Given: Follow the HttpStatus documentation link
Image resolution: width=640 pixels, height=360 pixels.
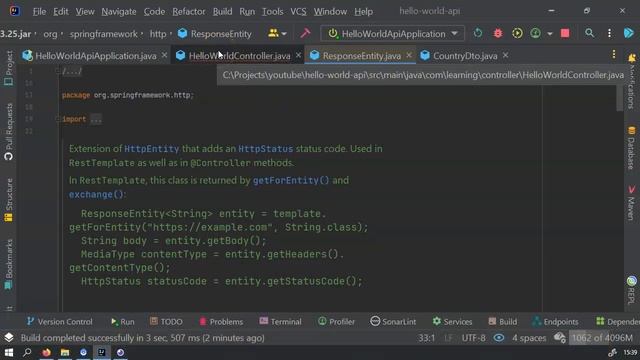Looking at the screenshot, I should [265, 149].
